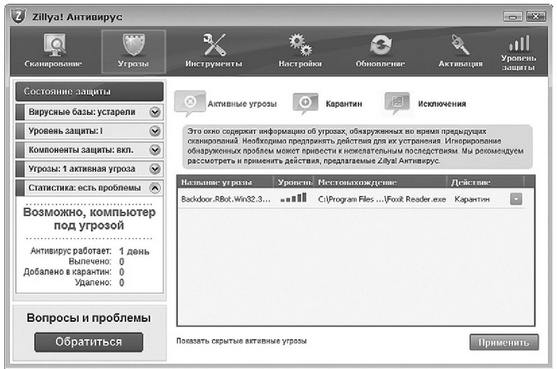This screenshot has width=557, height=369.
Task: Open Настройки gears icon
Action: [300, 45]
